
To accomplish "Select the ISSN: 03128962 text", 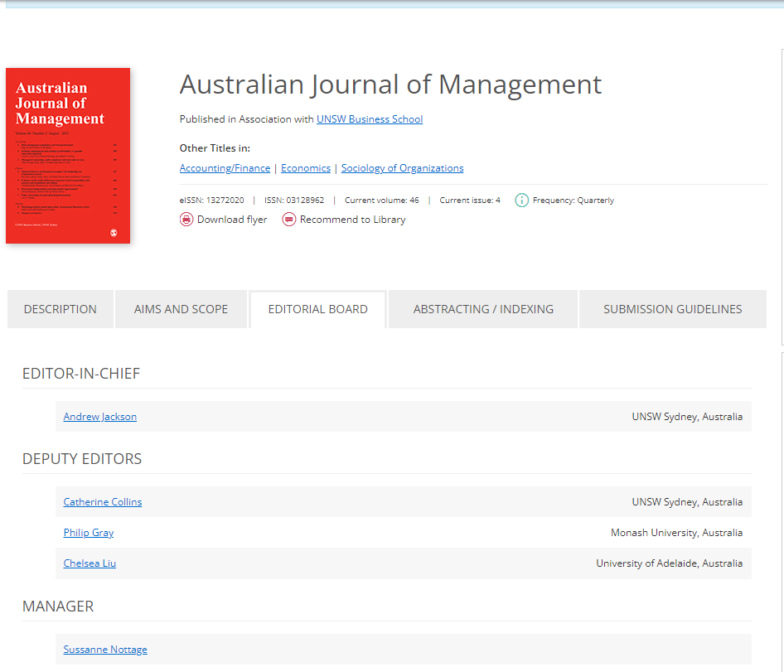I will click(x=294, y=200).
